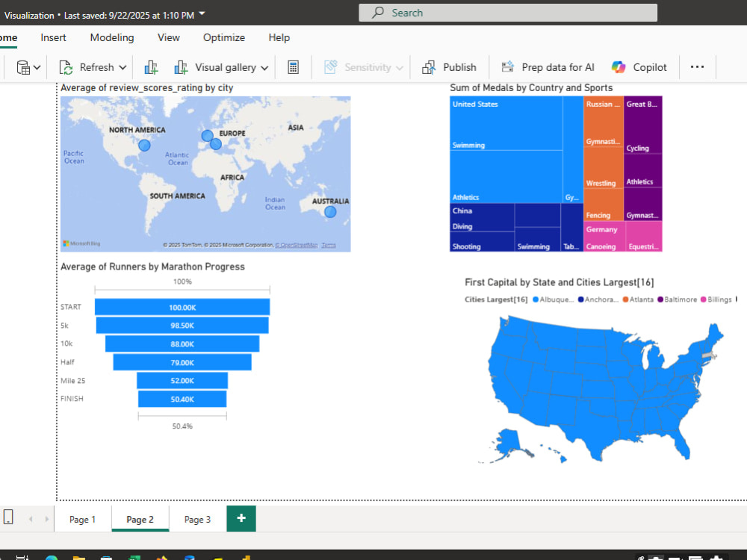Select United States Athletics treemap tile

pos(506,177)
